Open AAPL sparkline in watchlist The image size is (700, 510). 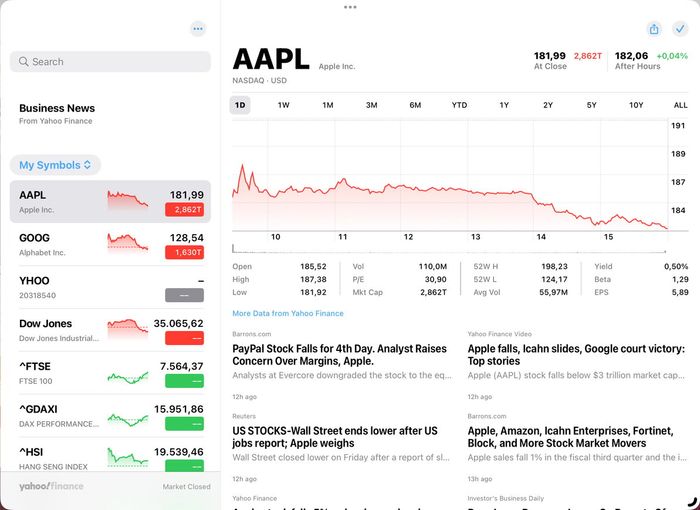(127, 200)
